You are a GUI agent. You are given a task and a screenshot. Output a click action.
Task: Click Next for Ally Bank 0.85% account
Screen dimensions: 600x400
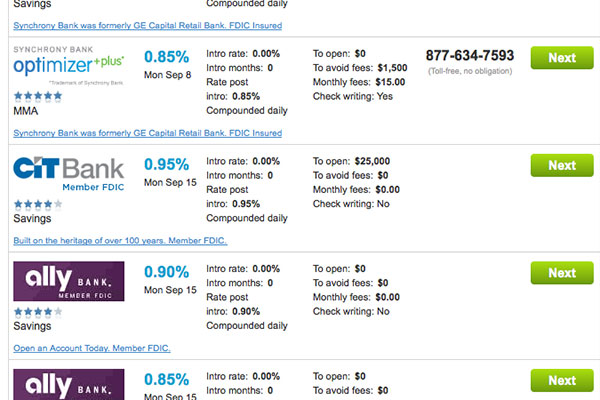(x=562, y=380)
